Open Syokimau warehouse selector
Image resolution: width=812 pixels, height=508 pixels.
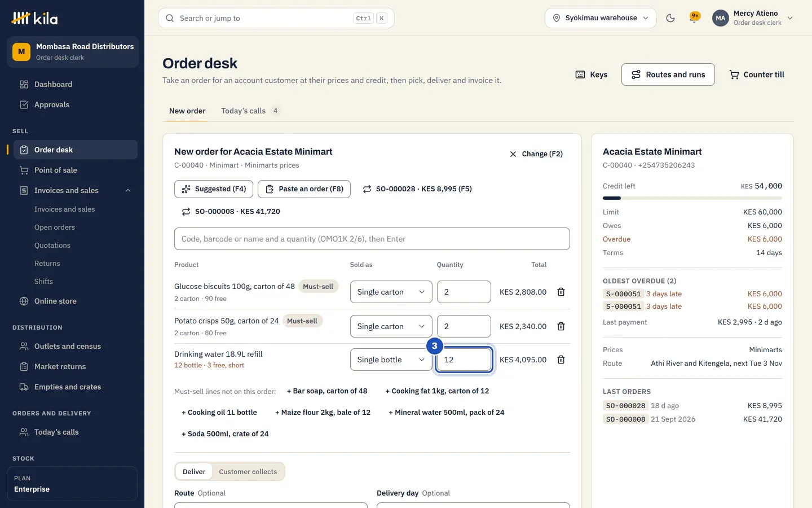601,18
